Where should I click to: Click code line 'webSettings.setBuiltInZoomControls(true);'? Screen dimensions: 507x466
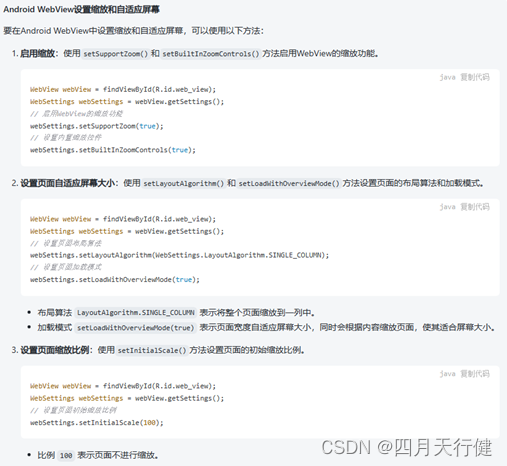click(x=113, y=150)
